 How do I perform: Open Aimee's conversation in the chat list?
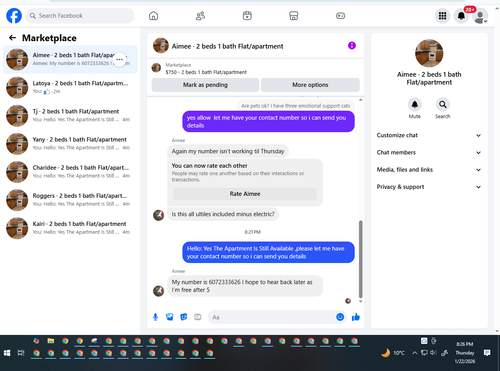[x=70, y=59]
